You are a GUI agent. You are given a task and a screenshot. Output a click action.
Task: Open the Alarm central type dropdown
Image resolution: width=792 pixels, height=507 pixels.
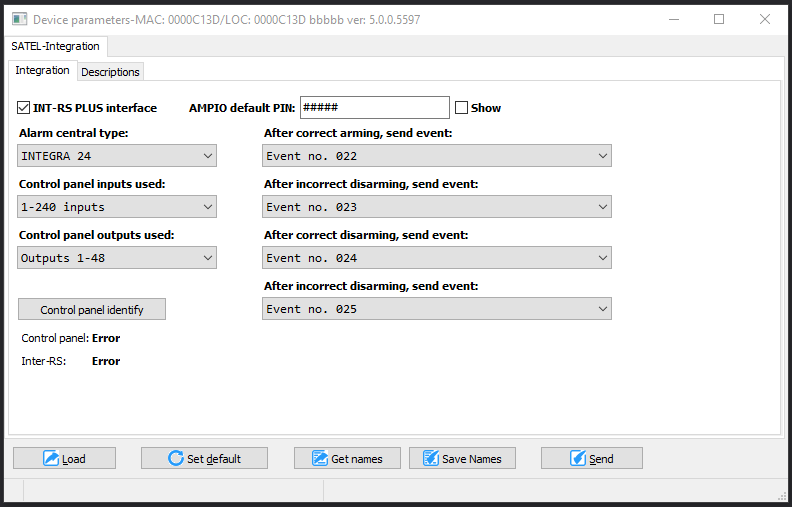pos(117,156)
